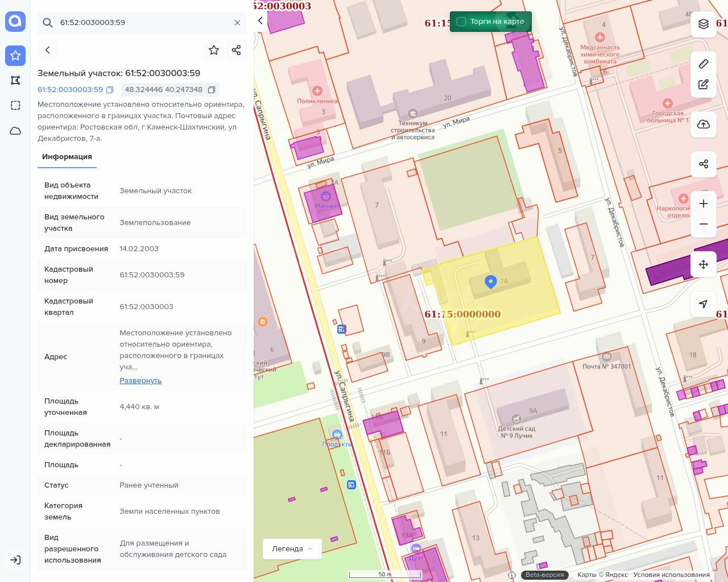The height and width of the screenshot is (582, 728).
Task: Switch to the Информация tab
Action: (67, 157)
